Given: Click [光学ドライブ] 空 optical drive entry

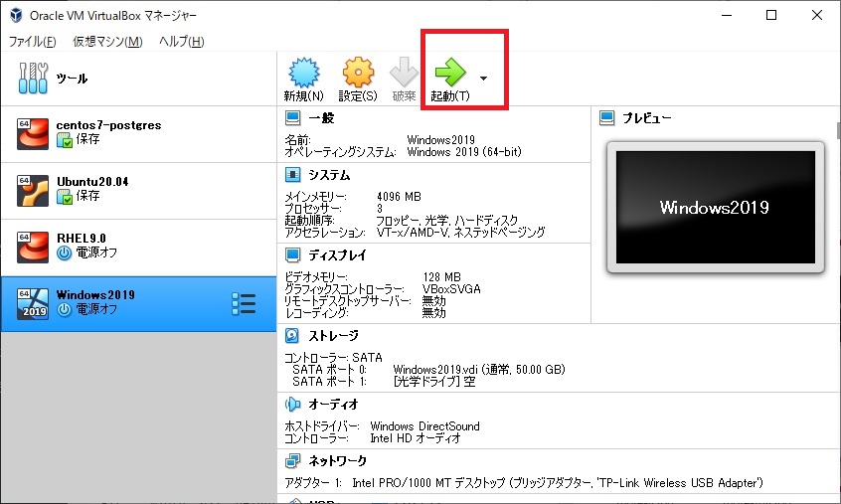Looking at the screenshot, I should [x=434, y=382].
